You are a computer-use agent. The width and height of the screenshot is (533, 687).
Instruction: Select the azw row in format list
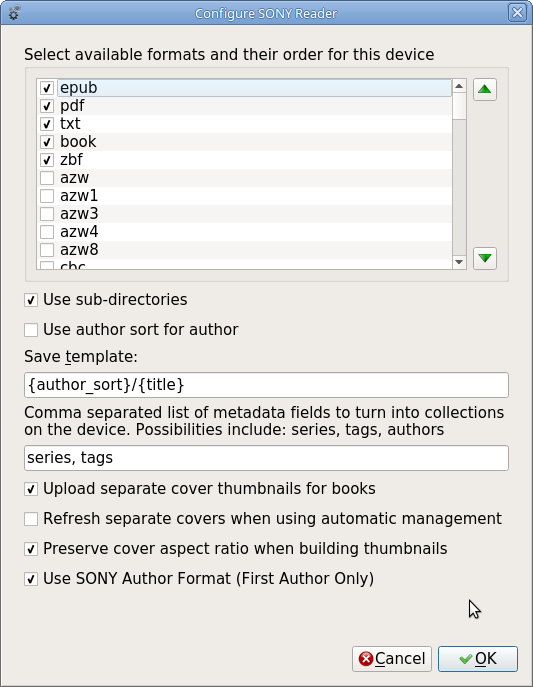[x=244, y=178]
